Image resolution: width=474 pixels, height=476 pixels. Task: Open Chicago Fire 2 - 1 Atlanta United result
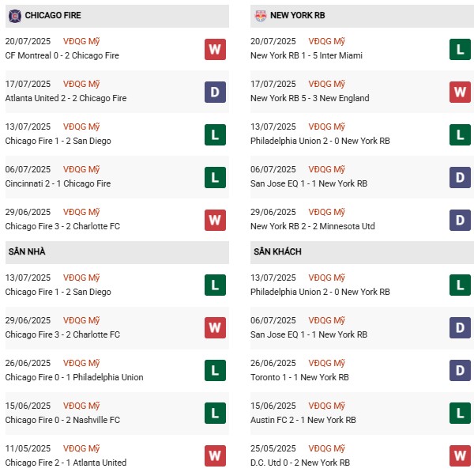pos(66,463)
